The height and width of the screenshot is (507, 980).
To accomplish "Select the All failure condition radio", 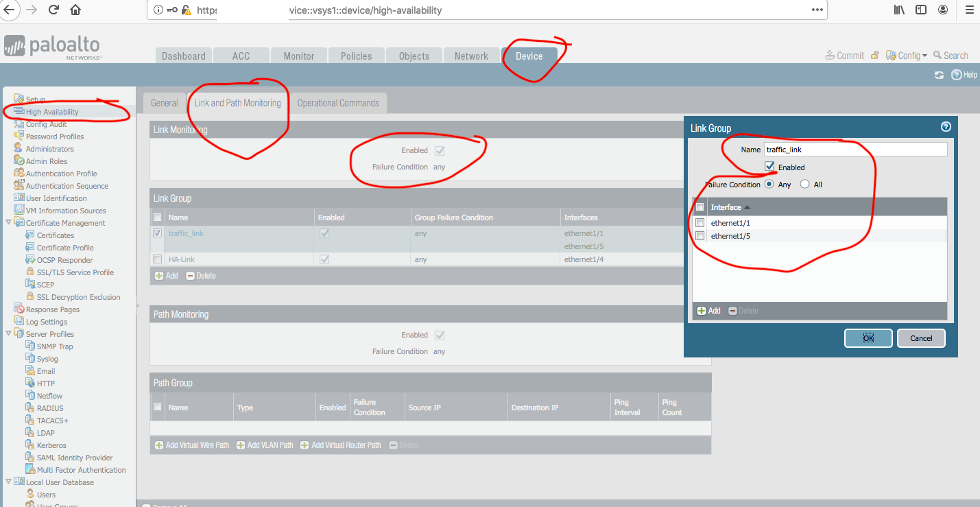I will pyautogui.click(x=805, y=185).
